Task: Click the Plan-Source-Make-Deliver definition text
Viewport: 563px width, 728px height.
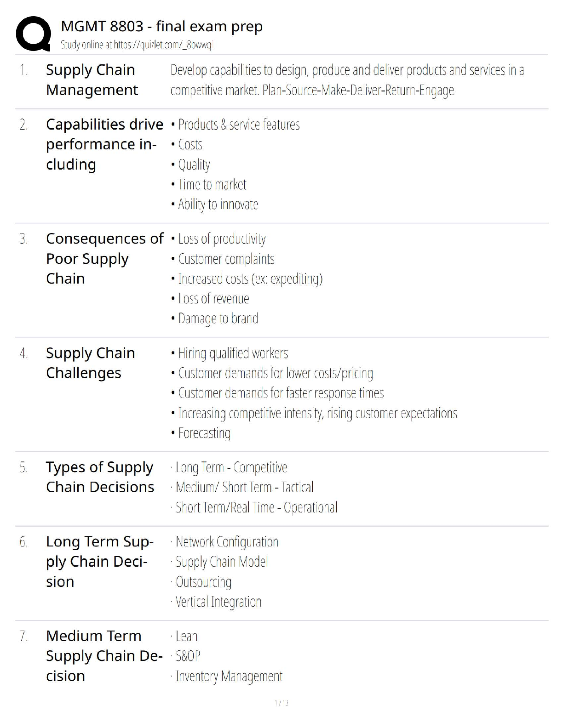Action: click(347, 80)
